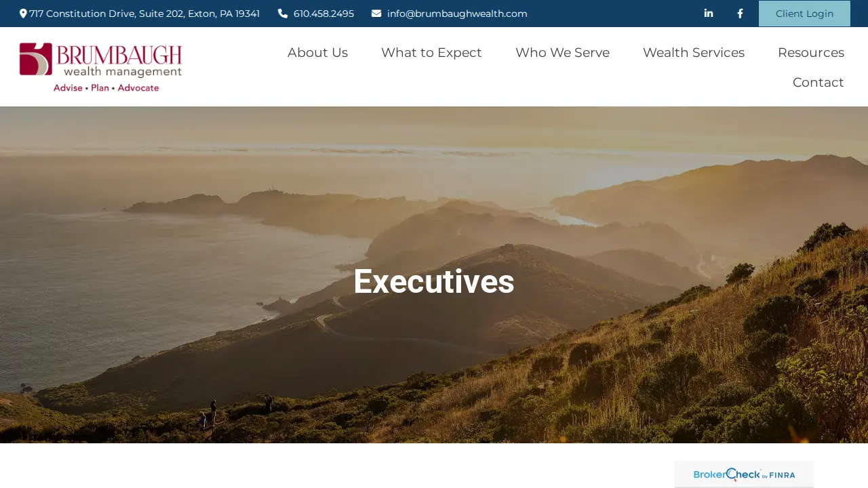The width and height of the screenshot is (868, 488).
Task: Open the Resources menu item
Action: tap(811, 52)
